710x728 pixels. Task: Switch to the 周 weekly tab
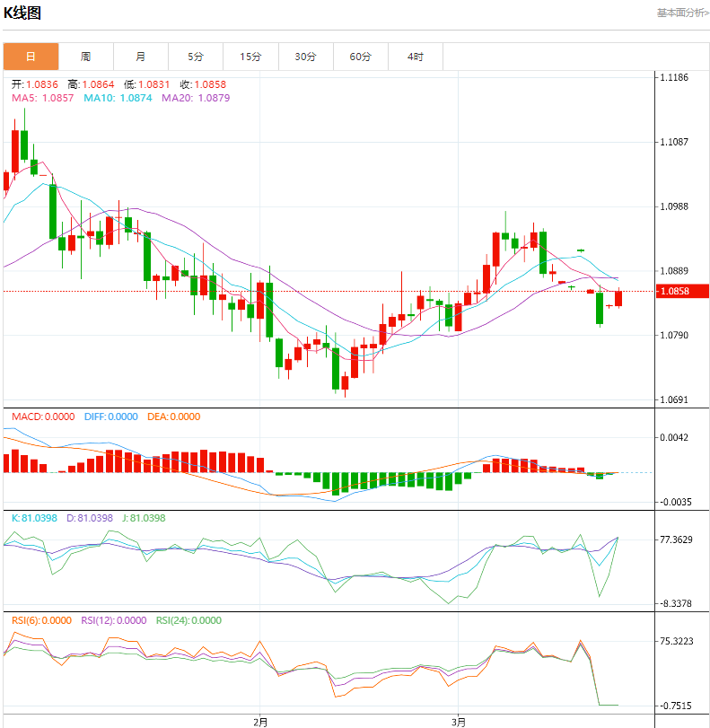[85, 57]
